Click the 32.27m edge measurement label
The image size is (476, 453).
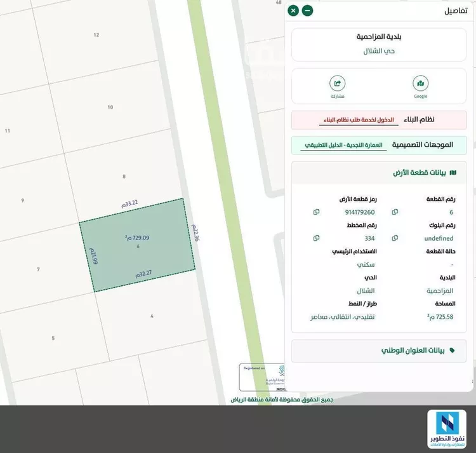(143, 274)
